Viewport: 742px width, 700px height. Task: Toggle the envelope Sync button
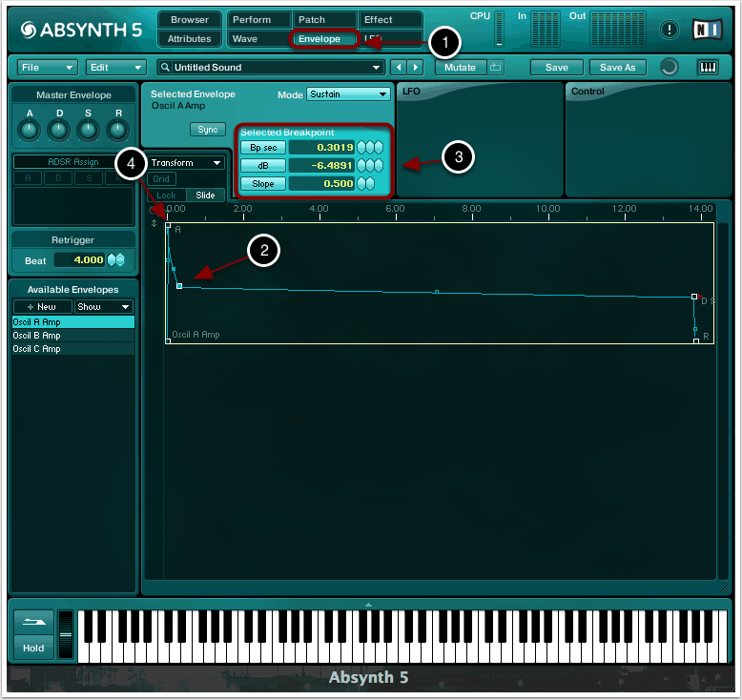pyautogui.click(x=205, y=130)
